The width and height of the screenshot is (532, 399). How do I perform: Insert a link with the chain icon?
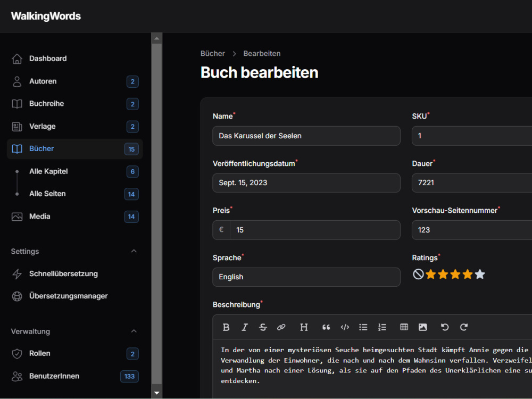(281, 327)
